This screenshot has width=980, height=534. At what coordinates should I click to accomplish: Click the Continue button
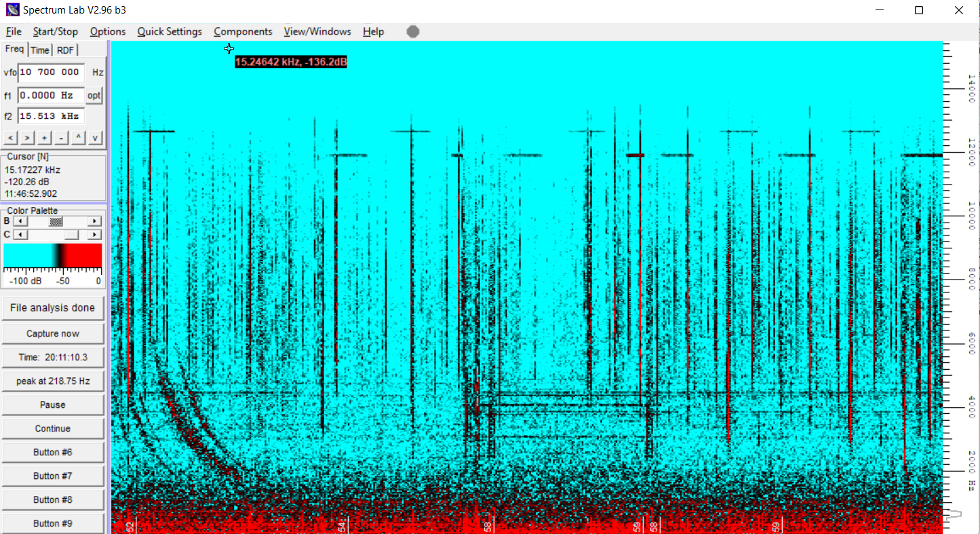(53, 428)
